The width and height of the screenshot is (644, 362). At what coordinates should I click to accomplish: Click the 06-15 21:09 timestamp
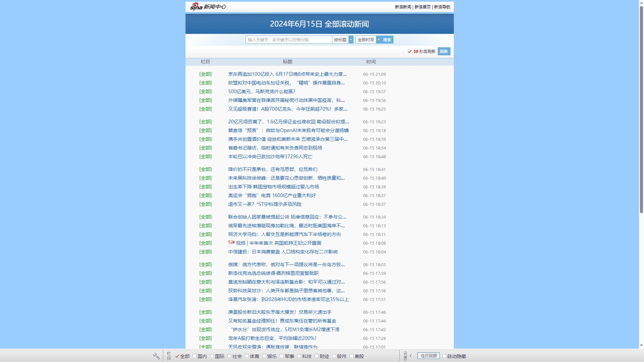click(x=374, y=75)
